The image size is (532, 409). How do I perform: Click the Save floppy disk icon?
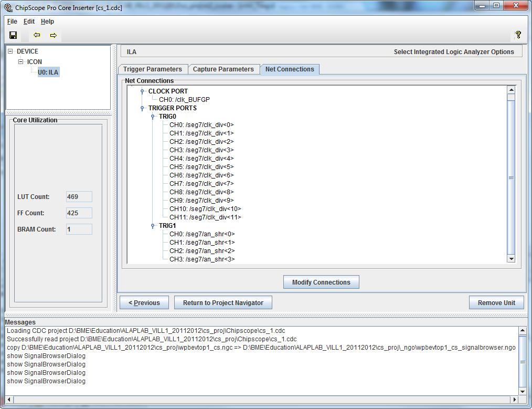click(13, 35)
